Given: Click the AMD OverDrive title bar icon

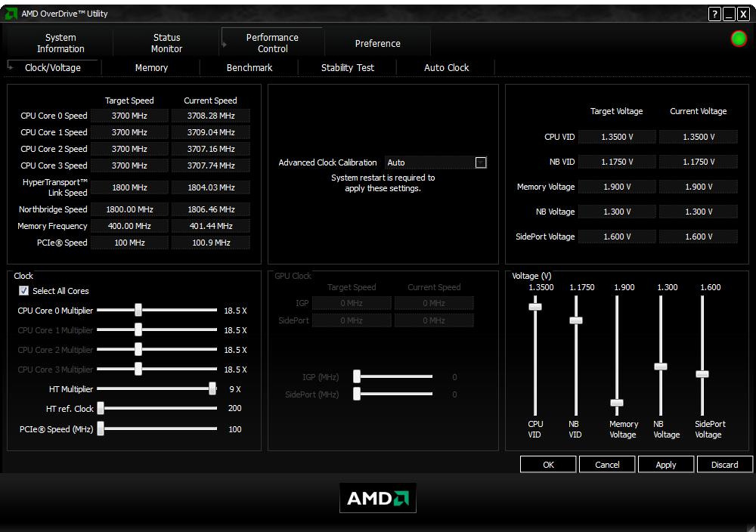Looking at the screenshot, I should (11, 14).
